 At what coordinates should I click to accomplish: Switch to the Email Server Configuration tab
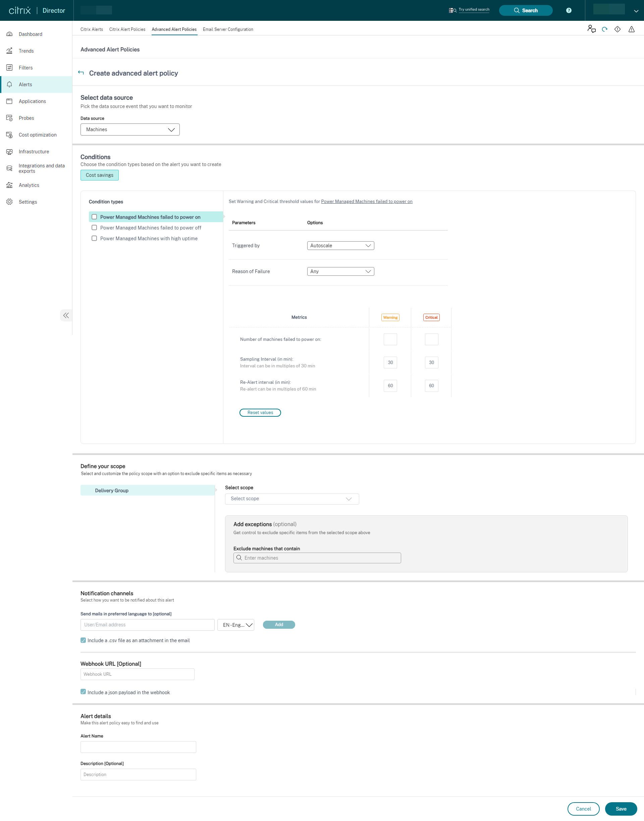click(228, 29)
